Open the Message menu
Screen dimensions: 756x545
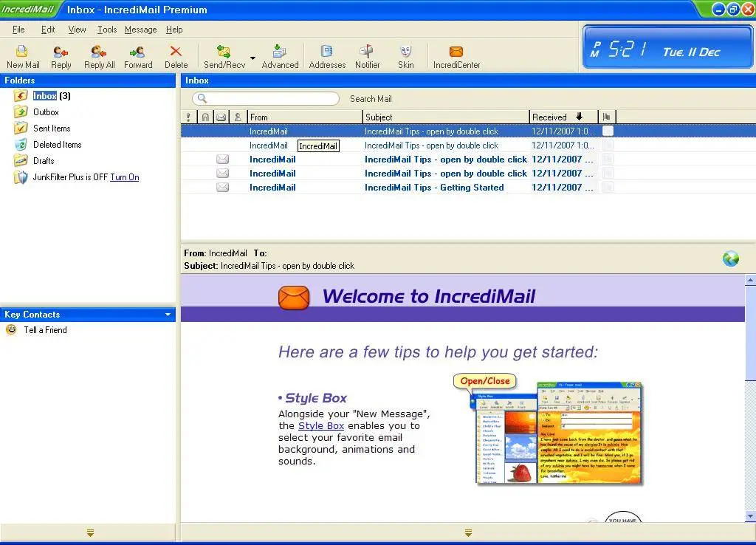pyautogui.click(x=141, y=30)
